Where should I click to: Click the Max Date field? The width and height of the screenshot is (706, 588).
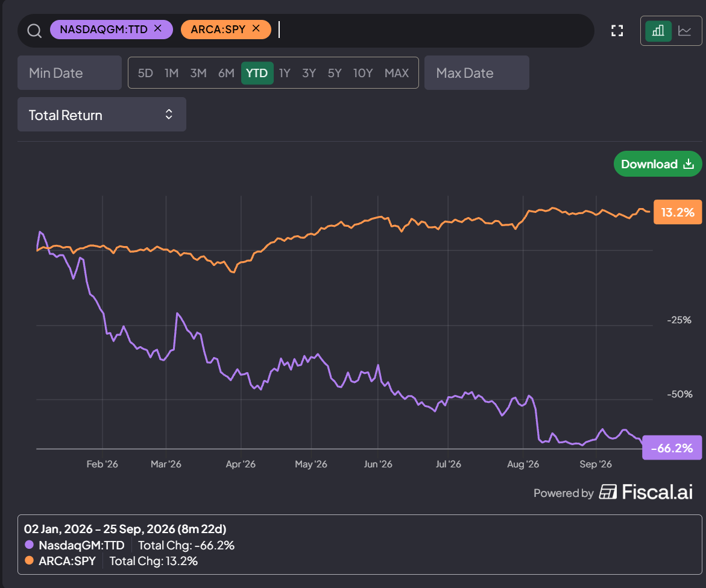point(477,73)
